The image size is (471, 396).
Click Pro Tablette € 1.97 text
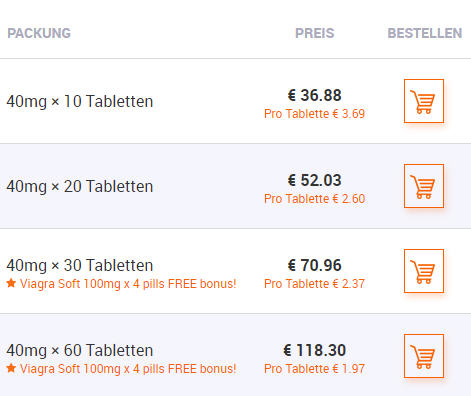314,369
